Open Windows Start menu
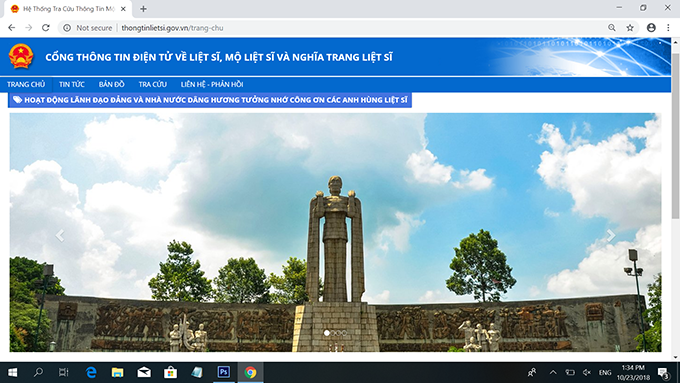Screen dimensions: 680x383 [13, 372]
